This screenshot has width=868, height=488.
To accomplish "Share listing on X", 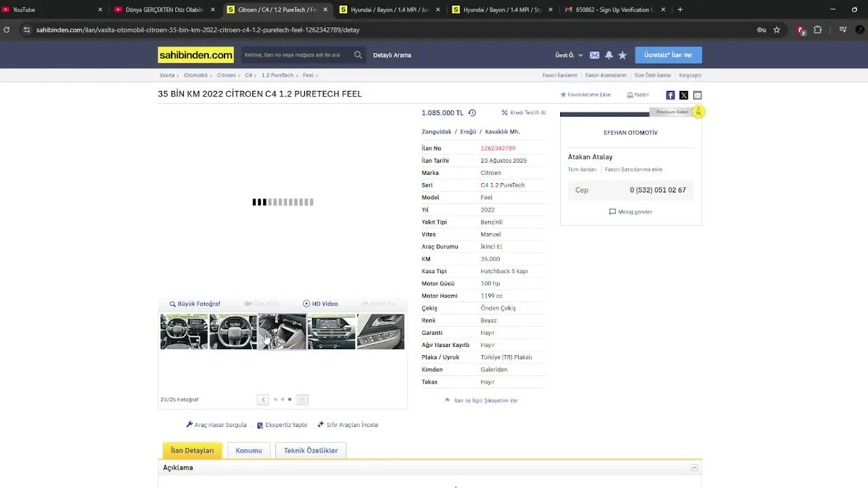I will pyautogui.click(x=684, y=95).
